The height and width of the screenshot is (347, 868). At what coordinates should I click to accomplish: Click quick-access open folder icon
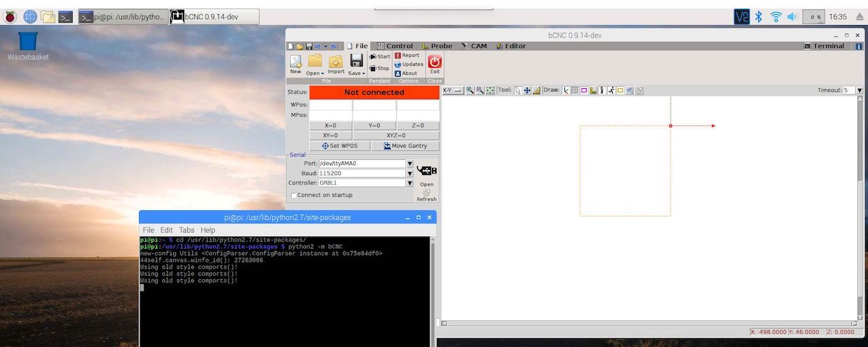pyautogui.click(x=300, y=46)
